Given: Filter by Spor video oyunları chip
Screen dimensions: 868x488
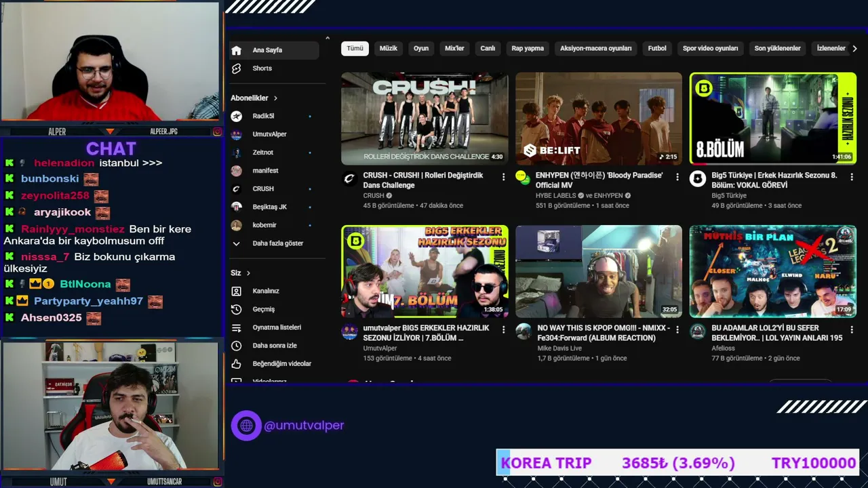Looking at the screenshot, I should [710, 48].
